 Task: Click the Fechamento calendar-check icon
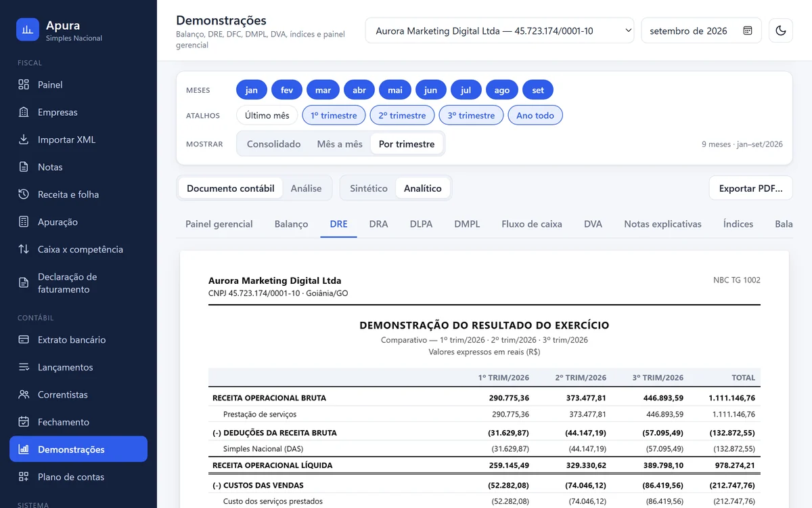[24, 422]
